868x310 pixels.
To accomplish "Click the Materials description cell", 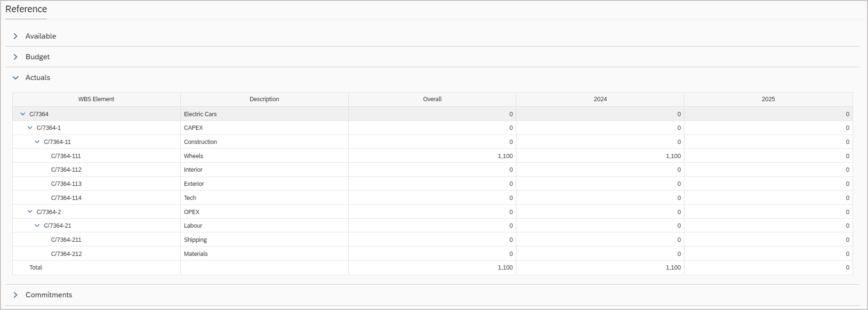I will pyautogui.click(x=265, y=254).
